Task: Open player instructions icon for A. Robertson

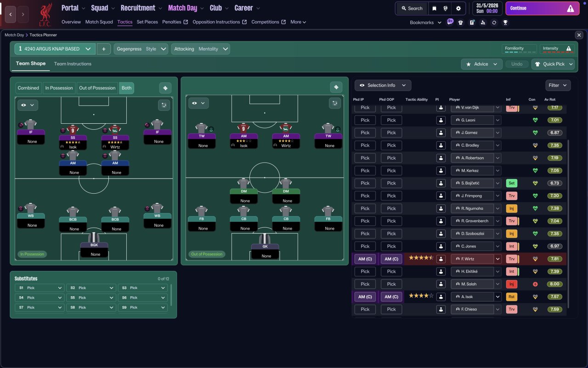Action: pyautogui.click(x=441, y=158)
